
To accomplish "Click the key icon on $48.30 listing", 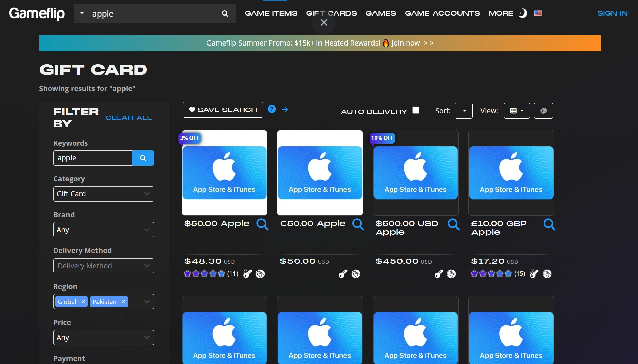I will coord(247,274).
